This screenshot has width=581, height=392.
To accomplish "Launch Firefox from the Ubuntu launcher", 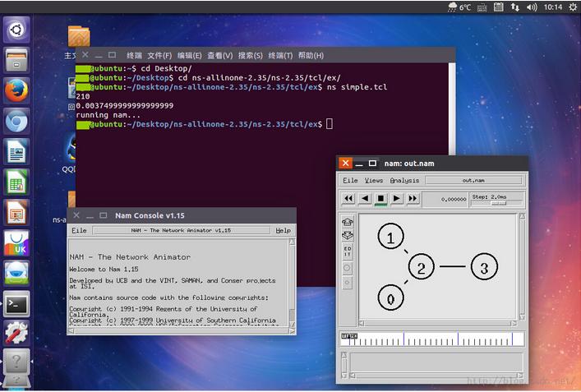I will [x=16, y=90].
